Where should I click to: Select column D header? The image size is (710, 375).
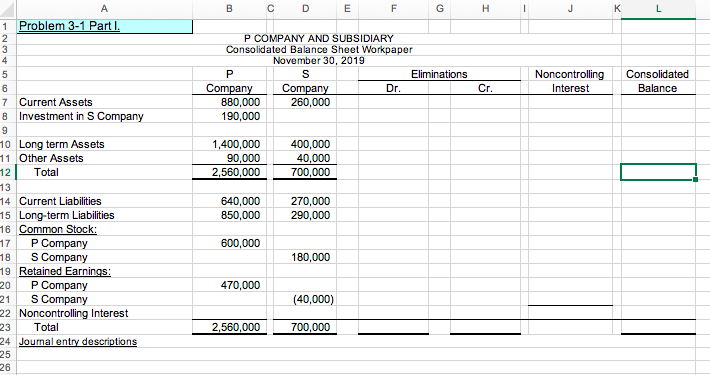point(305,9)
